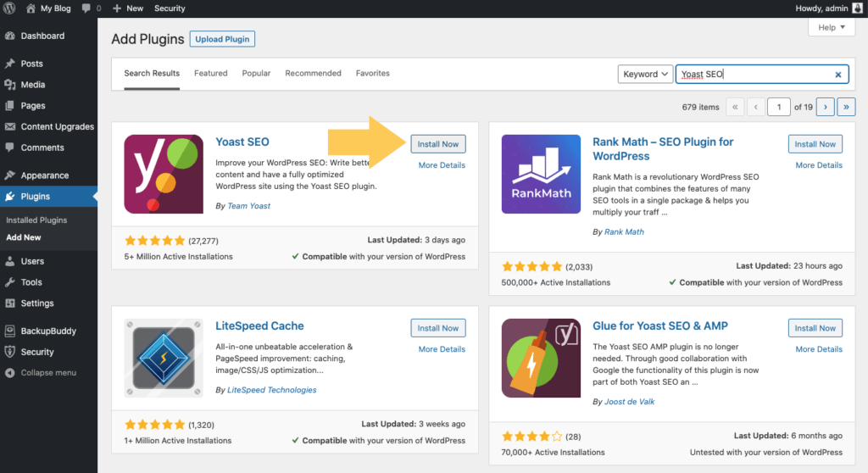Open the My Blog home icon

(x=31, y=8)
